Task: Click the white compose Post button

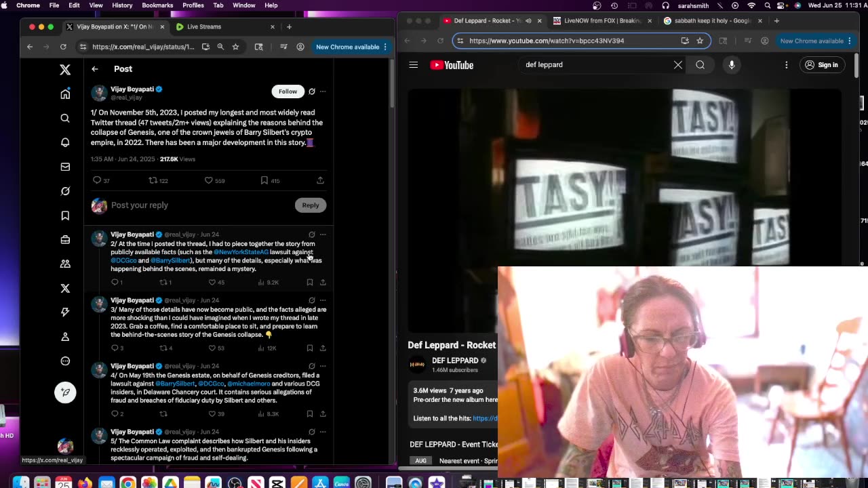Action: coord(65,392)
